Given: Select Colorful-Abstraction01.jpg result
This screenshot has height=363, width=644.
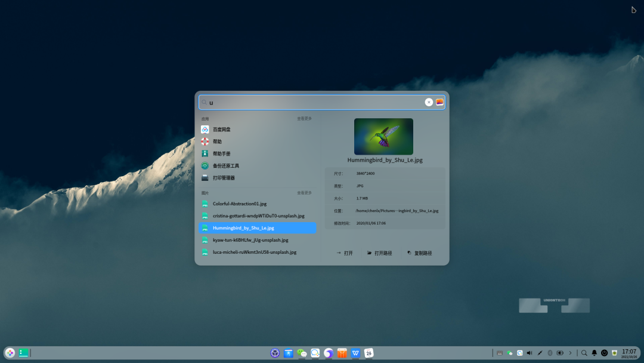Looking at the screenshot, I should point(258,204).
